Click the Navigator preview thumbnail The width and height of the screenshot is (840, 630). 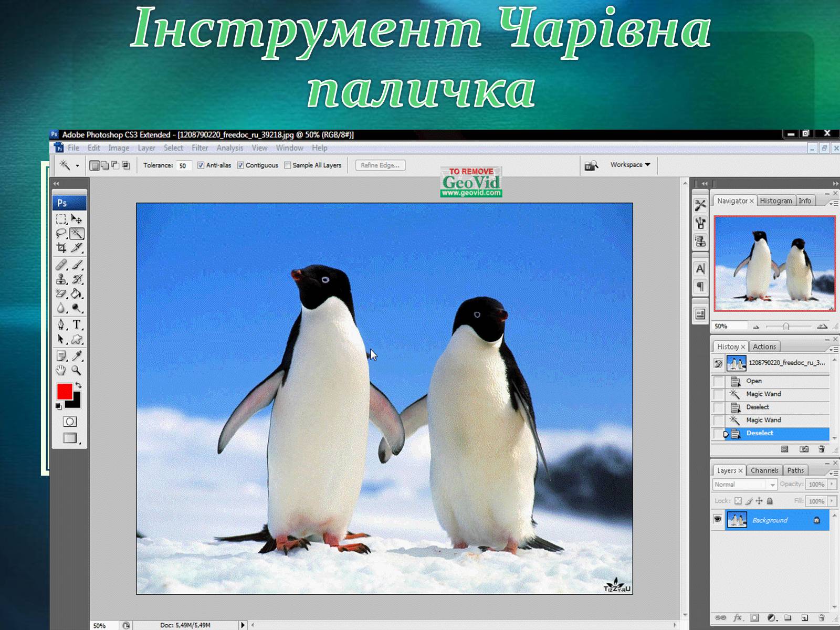774,264
